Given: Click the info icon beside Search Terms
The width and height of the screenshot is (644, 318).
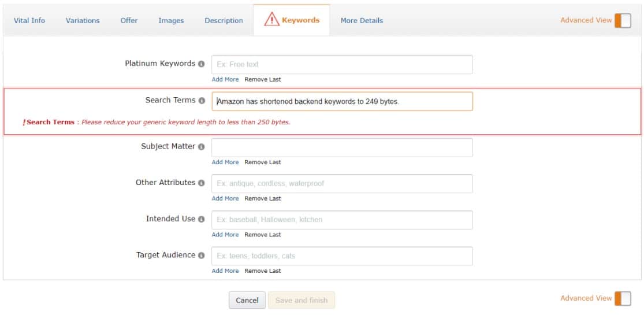Looking at the screenshot, I should [201, 101].
